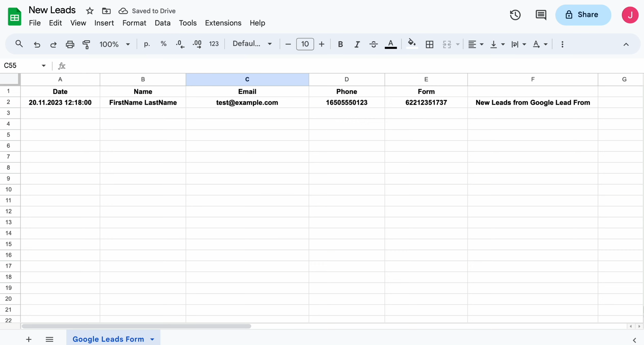Select the Paint format tool
Screen dimensions: 644x345
(x=86, y=44)
